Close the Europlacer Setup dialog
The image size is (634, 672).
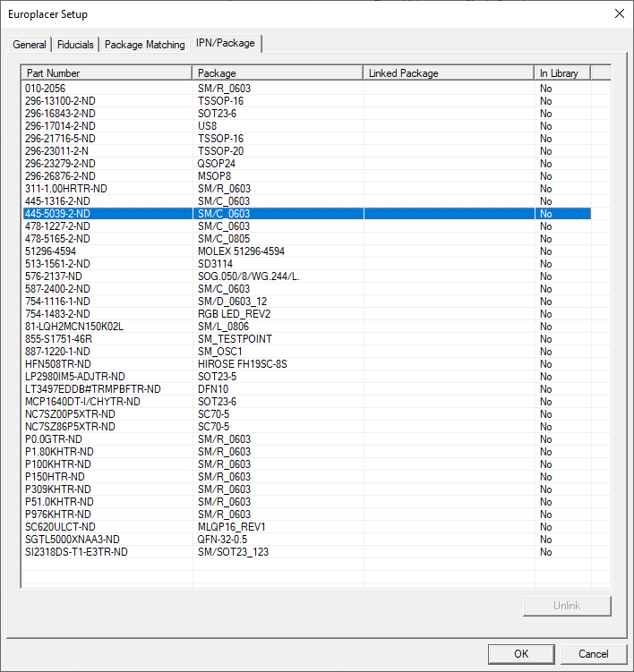point(618,13)
